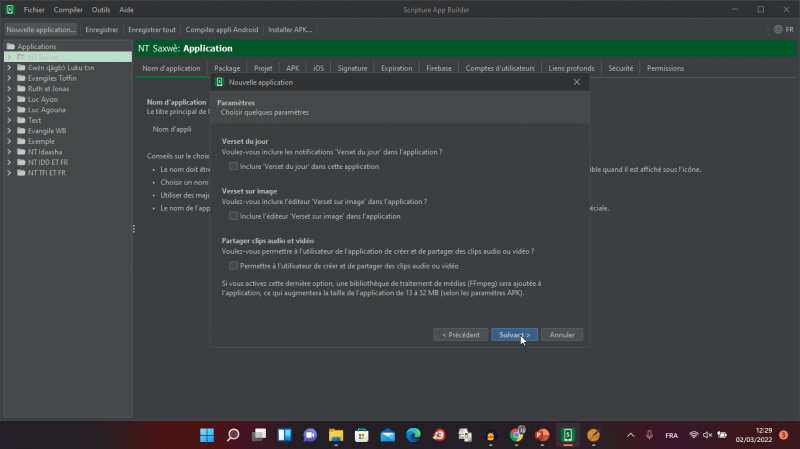The width and height of the screenshot is (800, 449).
Task: Click the Windows Start button
Action: (207, 435)
